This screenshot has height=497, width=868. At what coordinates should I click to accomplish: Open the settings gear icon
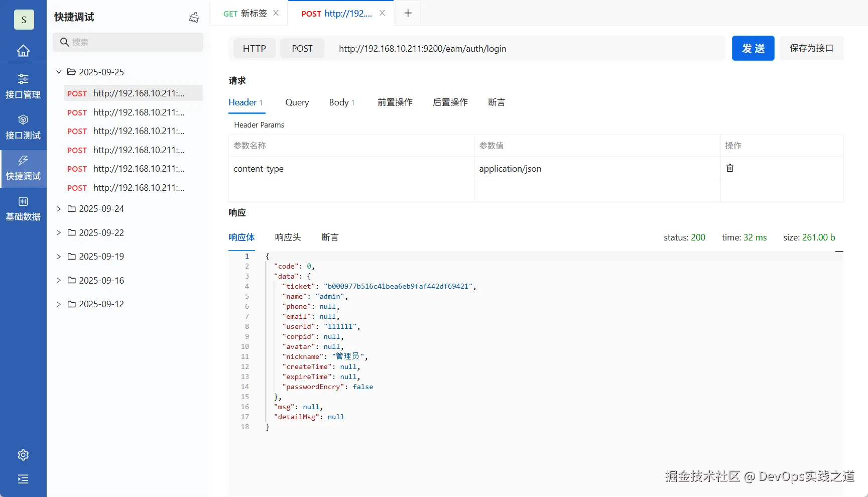tap(23, 455)
